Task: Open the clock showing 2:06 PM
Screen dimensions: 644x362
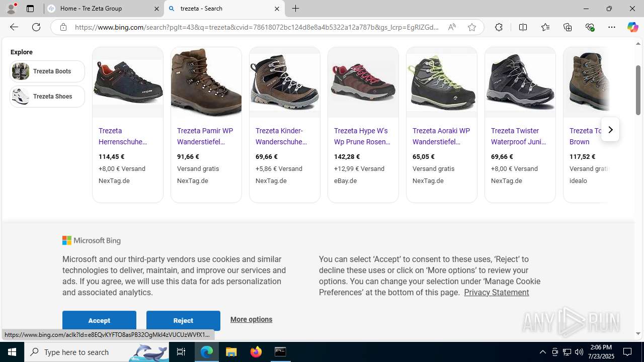Action: click(601, 352)
